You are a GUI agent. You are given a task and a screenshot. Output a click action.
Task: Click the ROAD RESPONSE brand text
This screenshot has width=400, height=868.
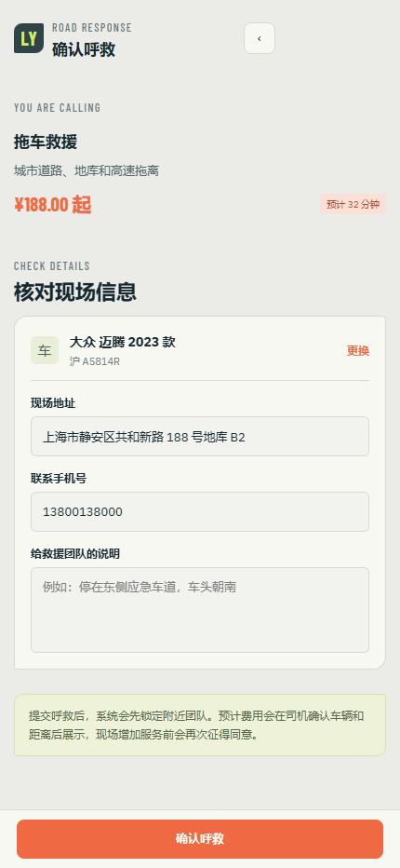coord(92,28)
